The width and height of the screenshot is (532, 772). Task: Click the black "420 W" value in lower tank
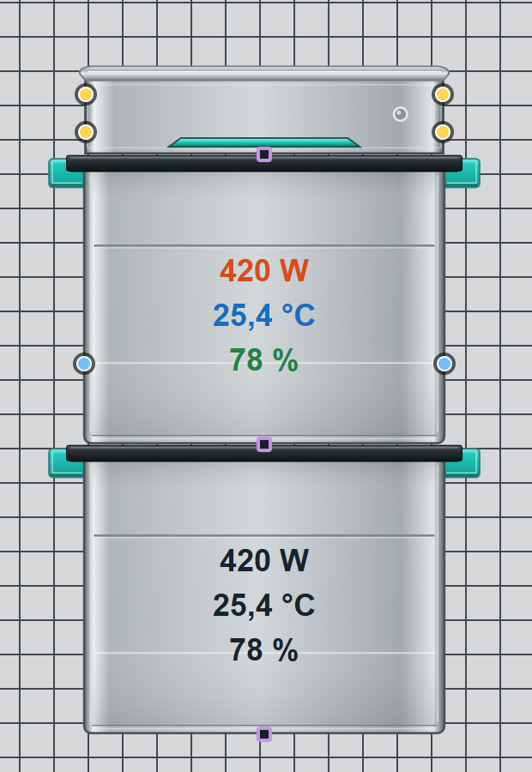pyautogui.click(x=264, y=560)
